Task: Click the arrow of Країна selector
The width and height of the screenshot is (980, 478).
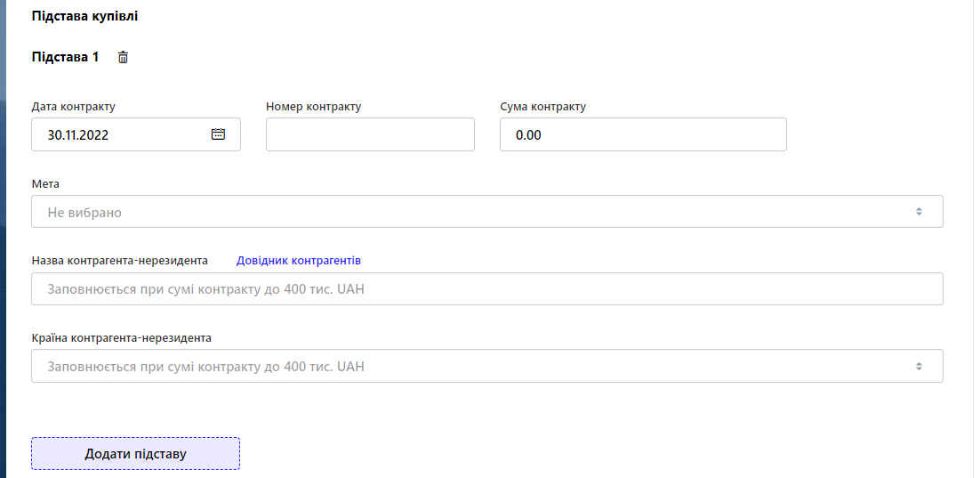Action: [919, 366]
